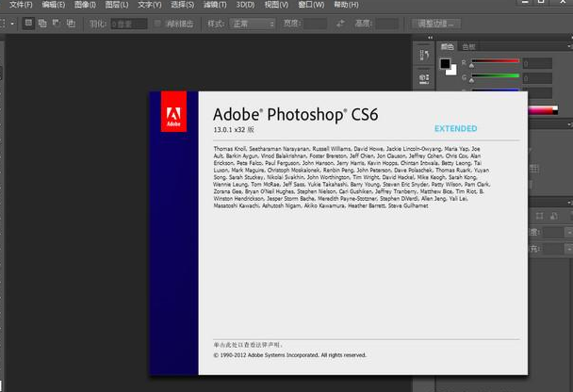Click the 宽度 width input field
This screenshot has width=573, height=392.
tap(315, 24)
